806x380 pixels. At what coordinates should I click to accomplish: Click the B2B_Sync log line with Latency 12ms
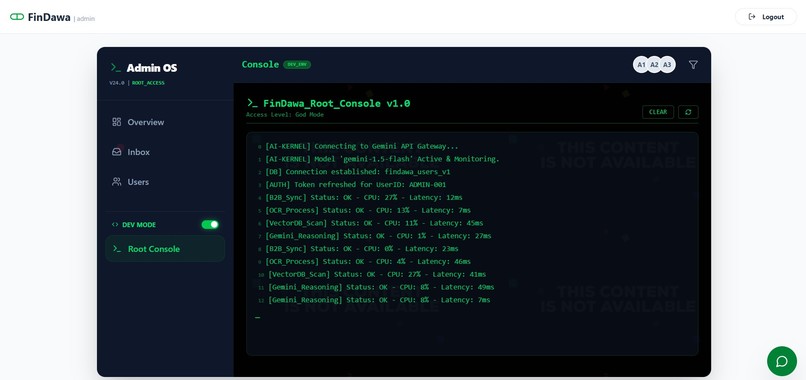[x=364, y=198]
